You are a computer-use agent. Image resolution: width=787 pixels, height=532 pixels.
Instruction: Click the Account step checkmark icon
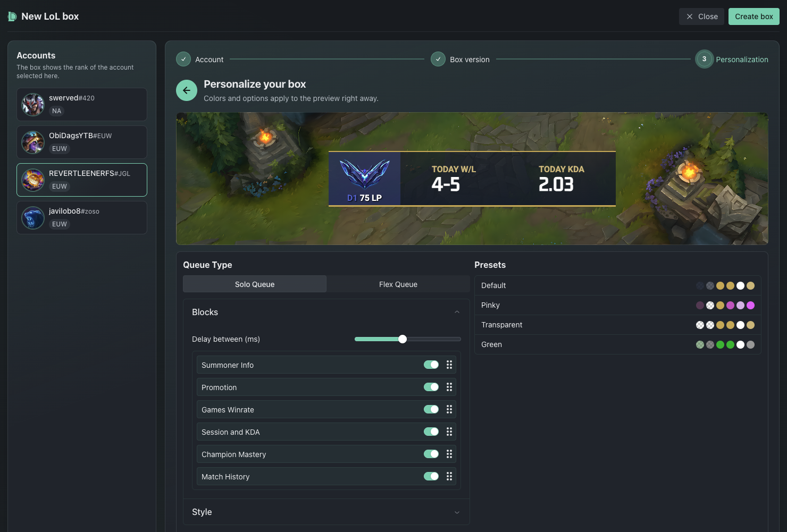tap(183, 60)
